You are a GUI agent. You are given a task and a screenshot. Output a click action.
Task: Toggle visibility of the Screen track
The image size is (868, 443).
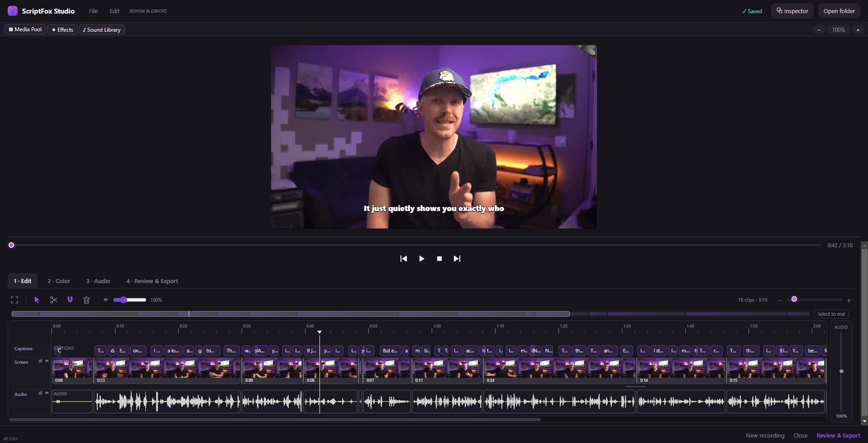pyautogui.click(x=47, y=361)
